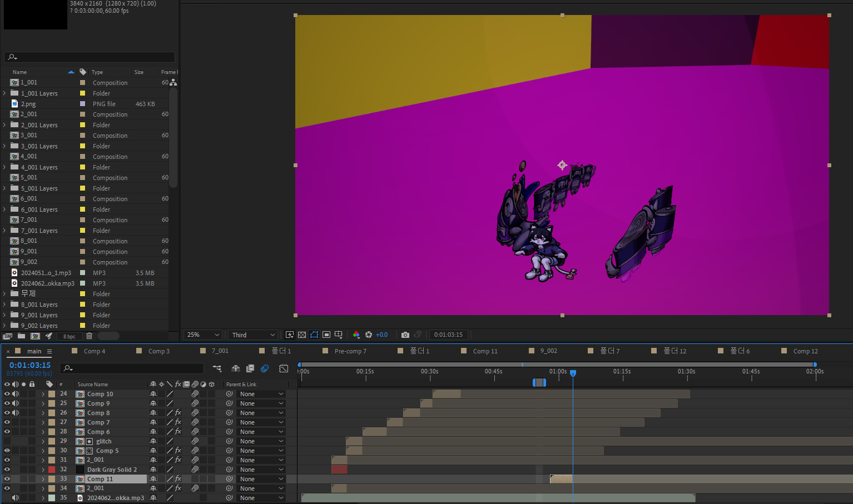Mute audio of Comp 9 layer
The image size is (853, 504).
(x=16, y=403)
